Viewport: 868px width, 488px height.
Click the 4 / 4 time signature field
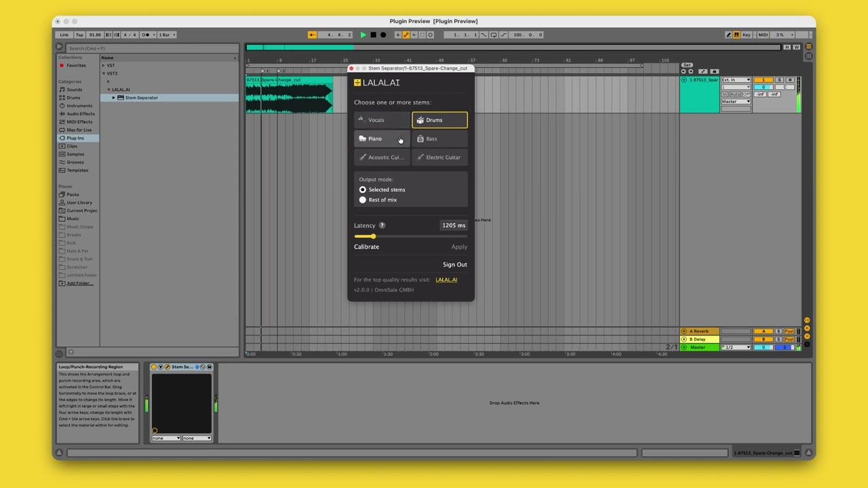[x=130, y=35]
